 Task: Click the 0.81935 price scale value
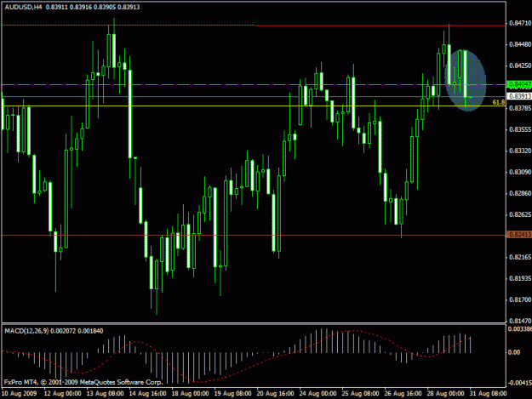coord(520,278)
